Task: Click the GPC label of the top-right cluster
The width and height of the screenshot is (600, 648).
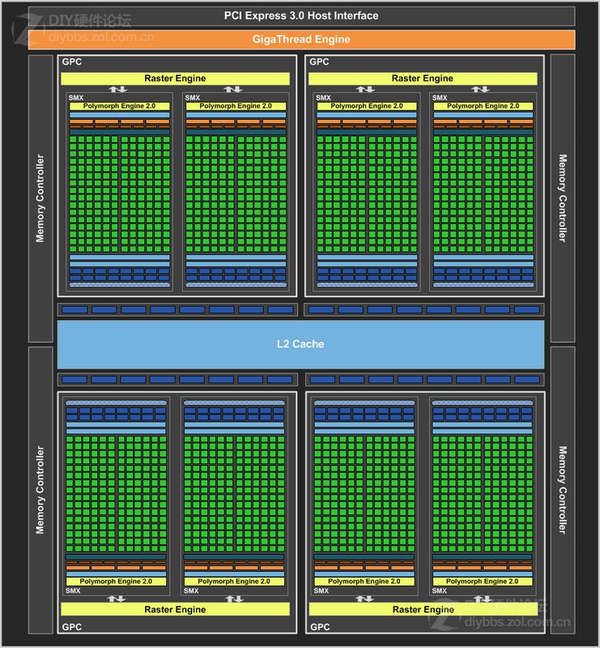Action: pyautogui.click(x=319, y=62)
